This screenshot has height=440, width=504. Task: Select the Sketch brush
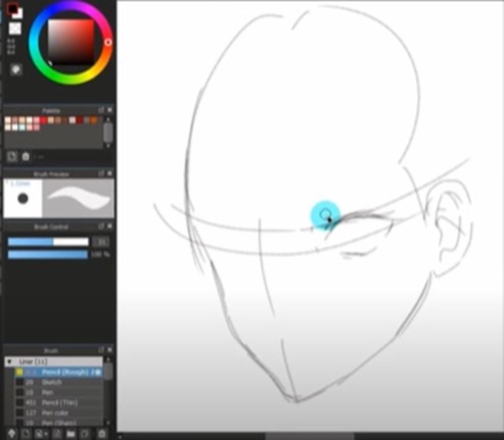(x=59, y=382)
